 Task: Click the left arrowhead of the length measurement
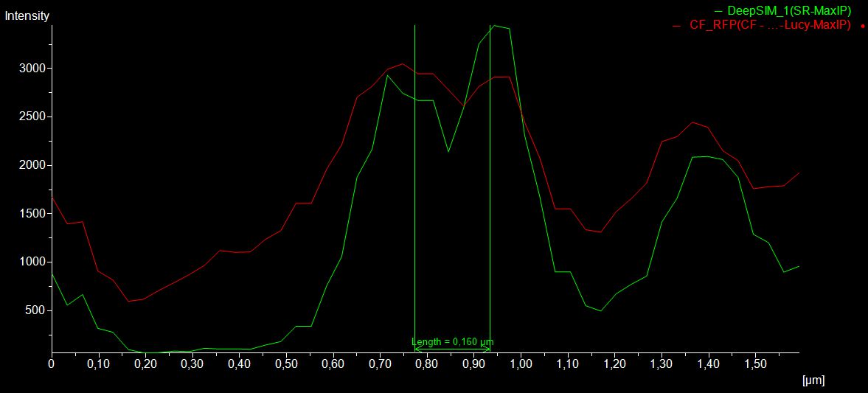tap(417, 349)
